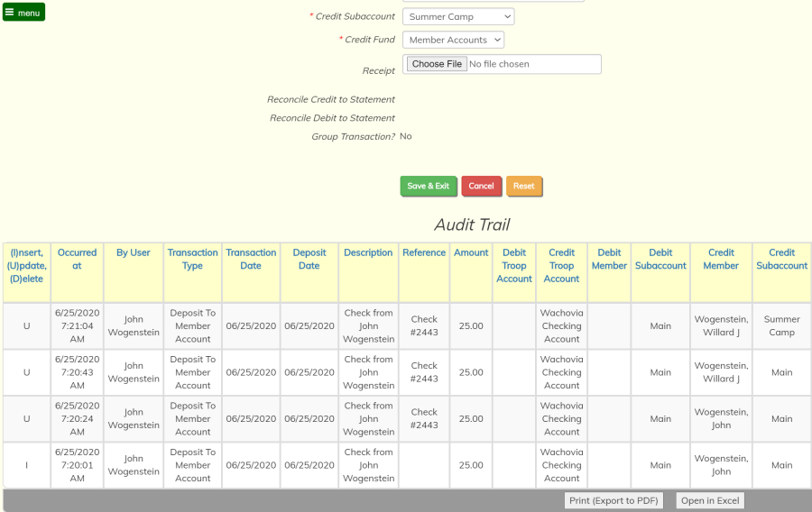Click the Open in Excel button
This screenshot has width=812, height=512.
click(x=710, y=500)
